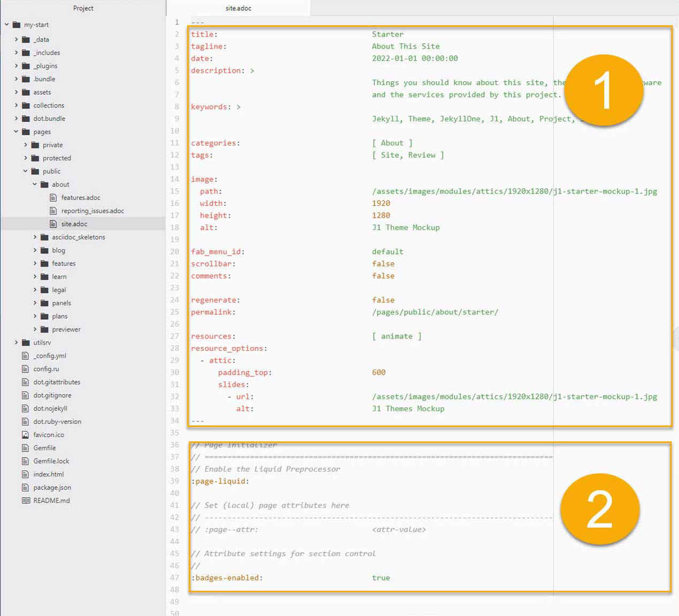
Task: Click the _config.yml file icon
Action: coord(25,356)
